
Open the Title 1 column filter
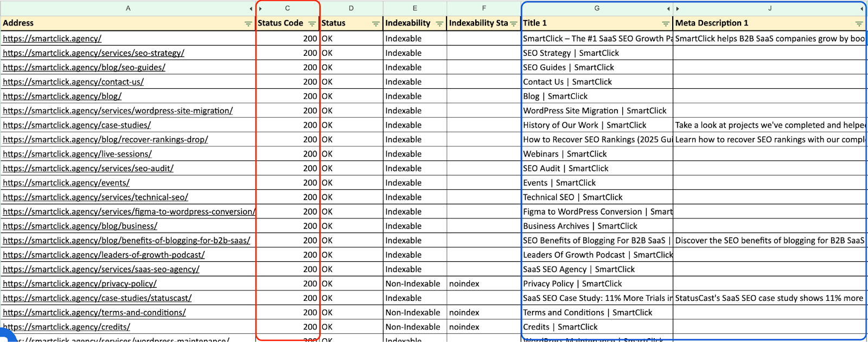666,24
